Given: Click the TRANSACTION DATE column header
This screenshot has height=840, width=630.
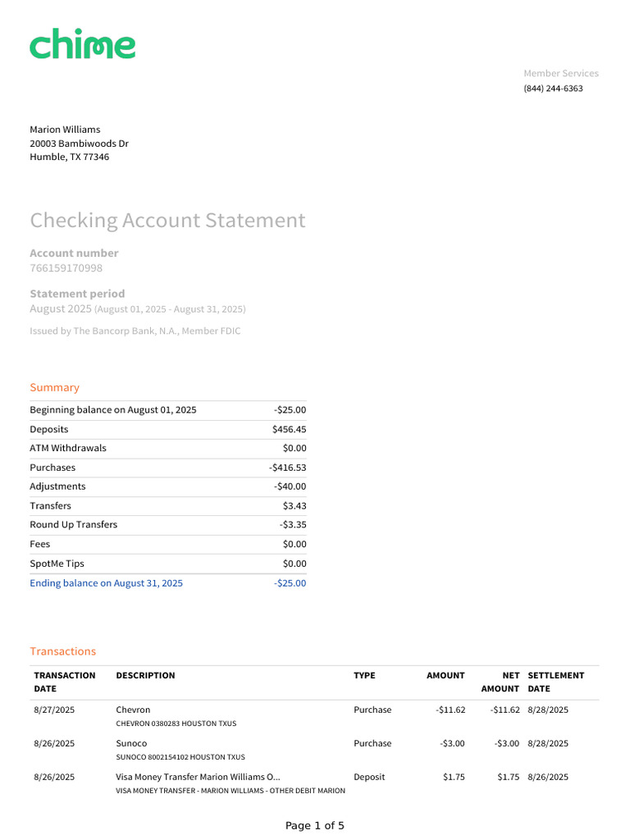Looking at the screenshot, I should [65, 682].
